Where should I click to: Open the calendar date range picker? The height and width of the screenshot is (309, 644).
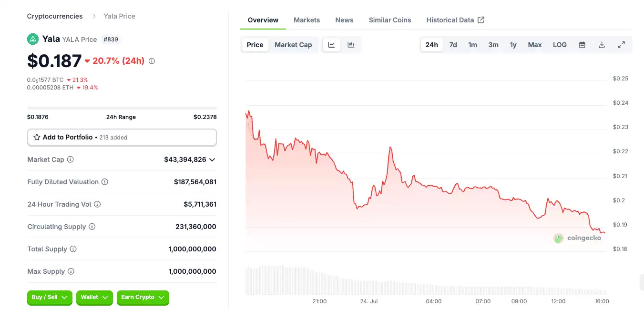point(582,45)
